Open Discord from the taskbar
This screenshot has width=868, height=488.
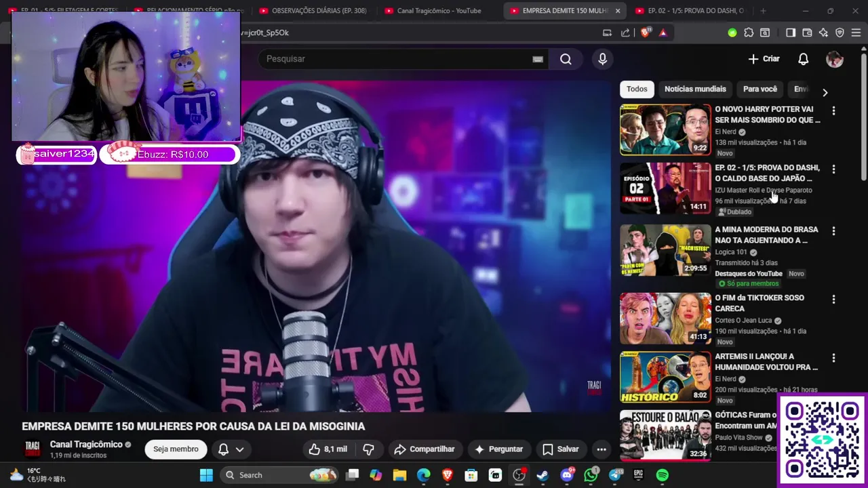tap(567, 475)
